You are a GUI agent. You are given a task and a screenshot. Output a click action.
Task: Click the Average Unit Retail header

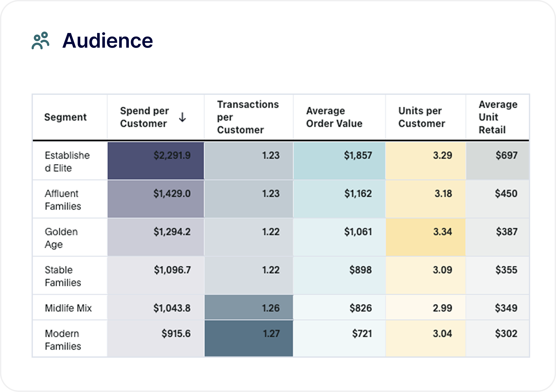pyautogui.click(x=498, y=117)
